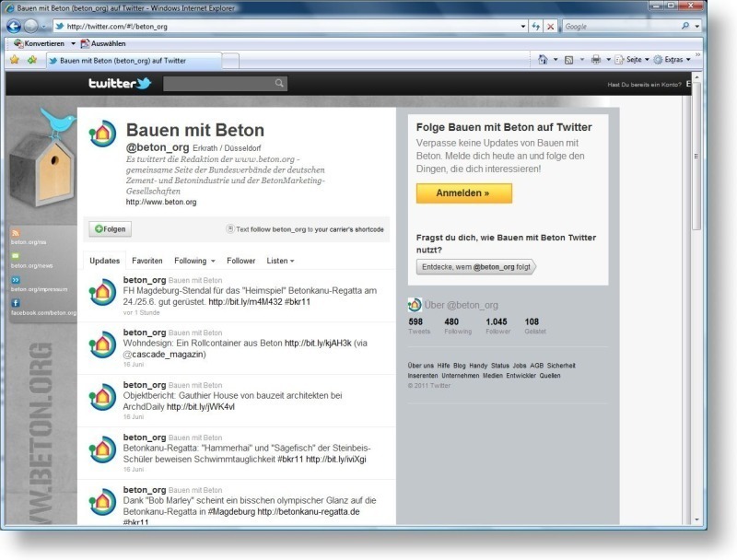This screenshot has width=737, height=560.
Task: Open the search provider dropdown arrow
Action: coord(697,27)
